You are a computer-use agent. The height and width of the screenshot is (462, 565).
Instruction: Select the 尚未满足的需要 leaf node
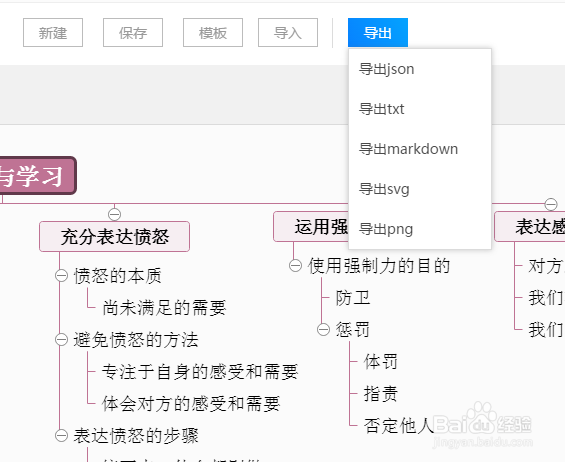(164, 308)
